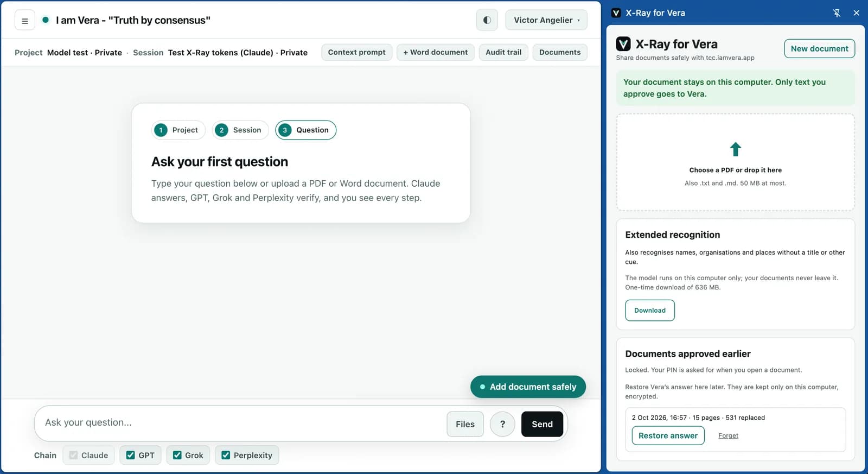Select the Project step 1 tab
The image size is (868, 474).
click(178, 130)
